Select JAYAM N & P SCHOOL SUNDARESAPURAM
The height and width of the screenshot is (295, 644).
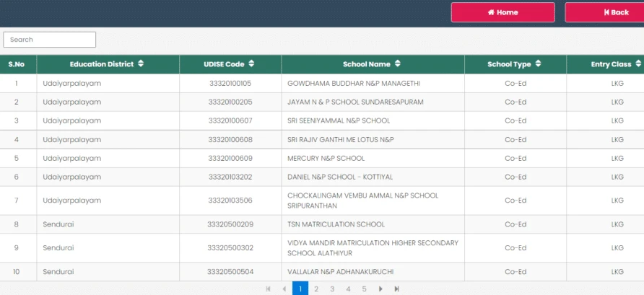(355, 102)
